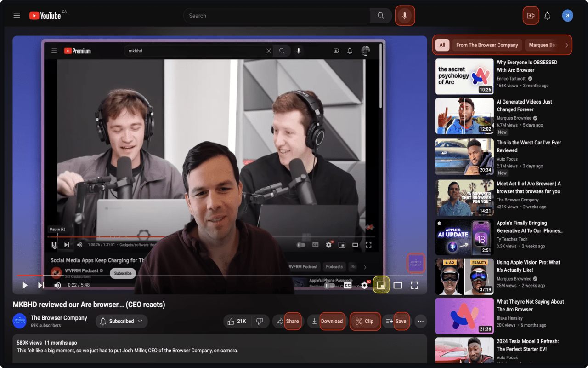The width and height of the screenshot is (588, 368).
Task: Open the notifications bell
Action: point(548,16)
